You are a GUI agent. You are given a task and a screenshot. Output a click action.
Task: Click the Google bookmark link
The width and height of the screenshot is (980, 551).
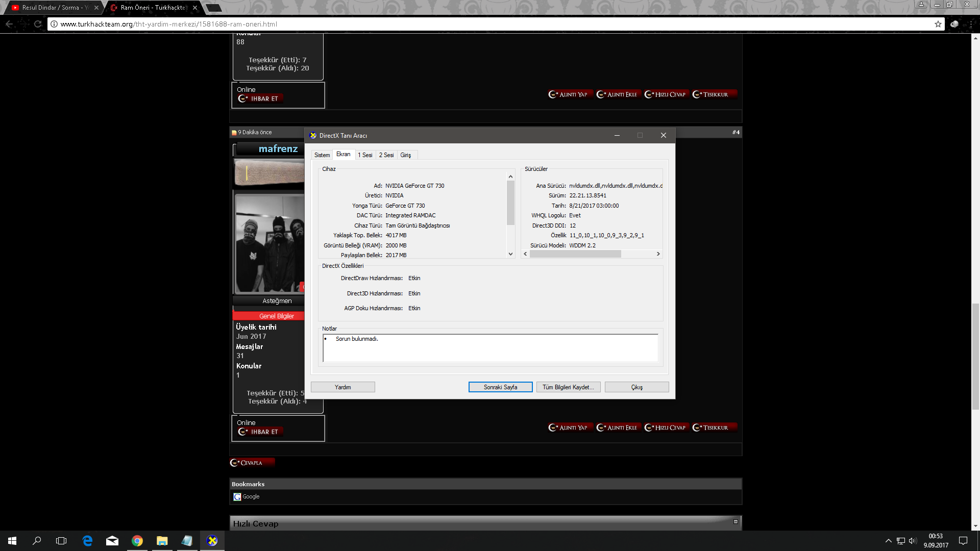pyautogui.click(x=251, y=496)
